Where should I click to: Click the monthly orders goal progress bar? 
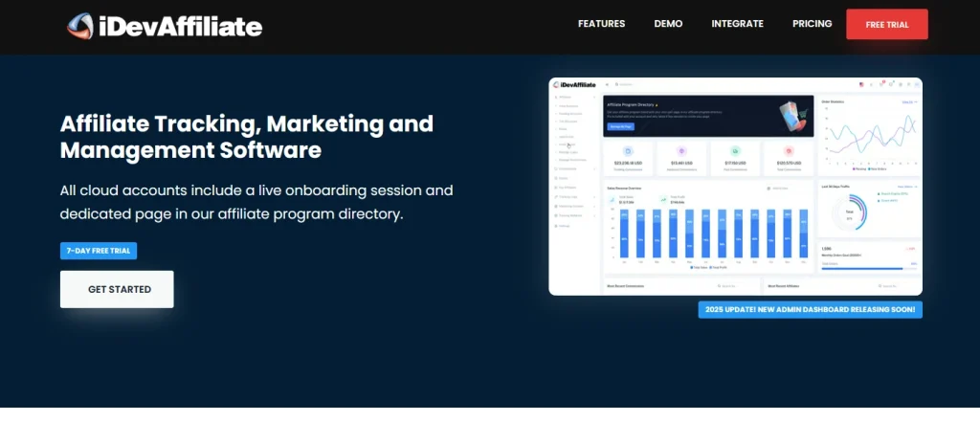coord(869,269)
